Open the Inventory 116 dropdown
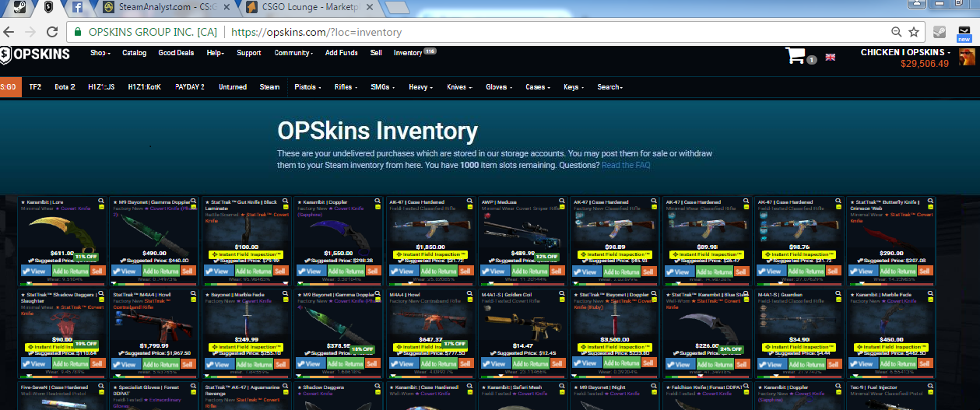 pos(414,53)
